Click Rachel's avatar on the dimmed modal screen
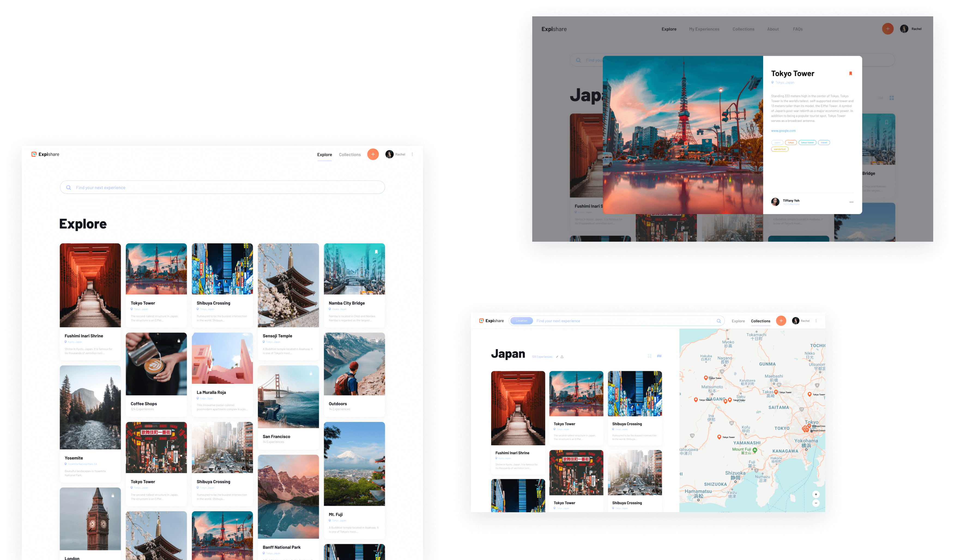This screenshot has width=955, height=560. [904, 29]
